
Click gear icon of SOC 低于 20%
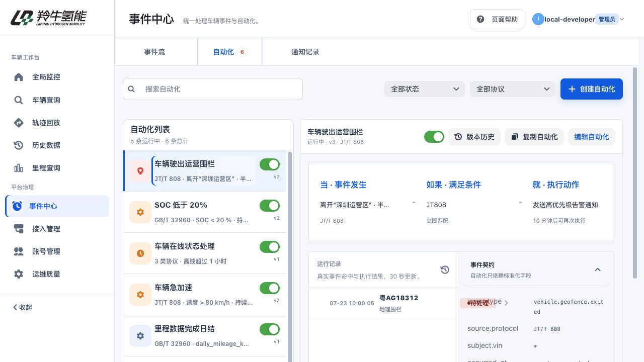click(140, 212)
